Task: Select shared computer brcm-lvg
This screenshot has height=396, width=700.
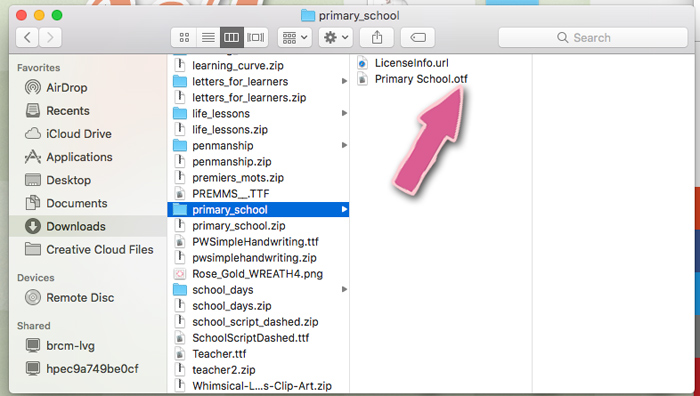Action: (88, 346)
